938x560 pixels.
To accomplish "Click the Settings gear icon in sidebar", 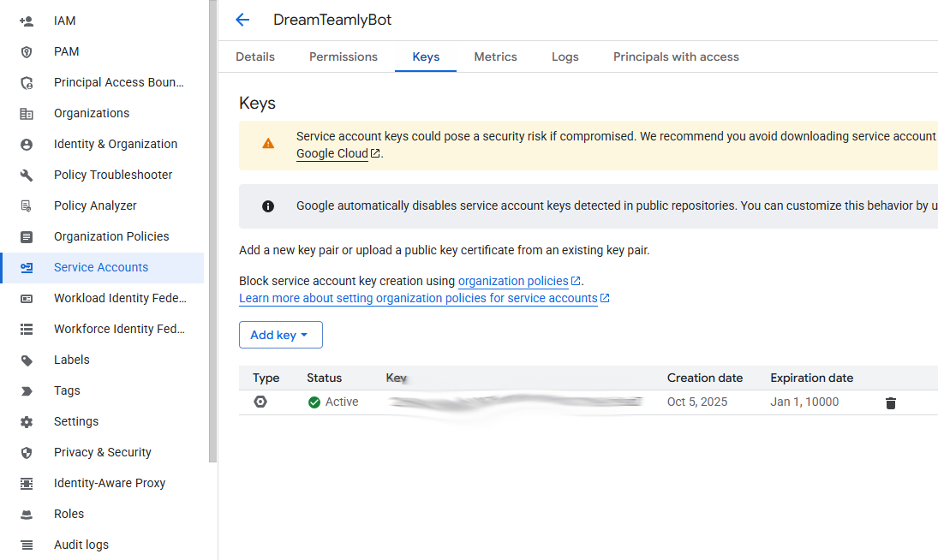I will click(x=27, y=421).
